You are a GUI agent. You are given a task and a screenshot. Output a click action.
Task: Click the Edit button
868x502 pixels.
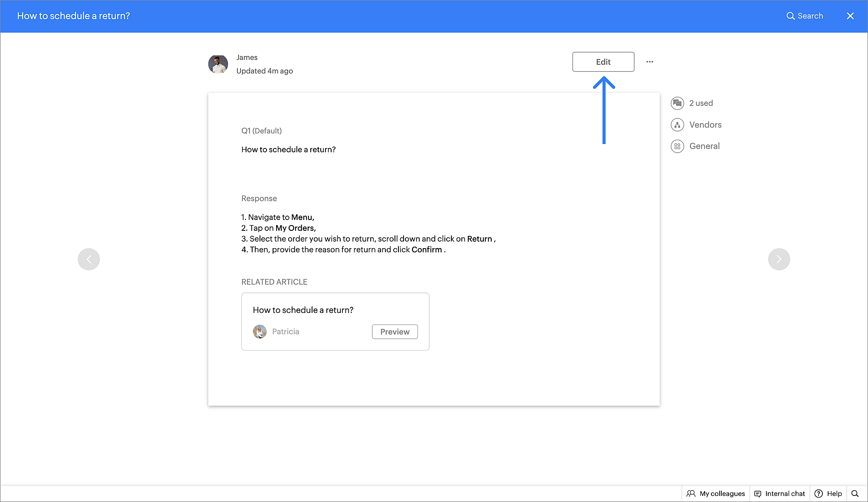click(603, 62)
